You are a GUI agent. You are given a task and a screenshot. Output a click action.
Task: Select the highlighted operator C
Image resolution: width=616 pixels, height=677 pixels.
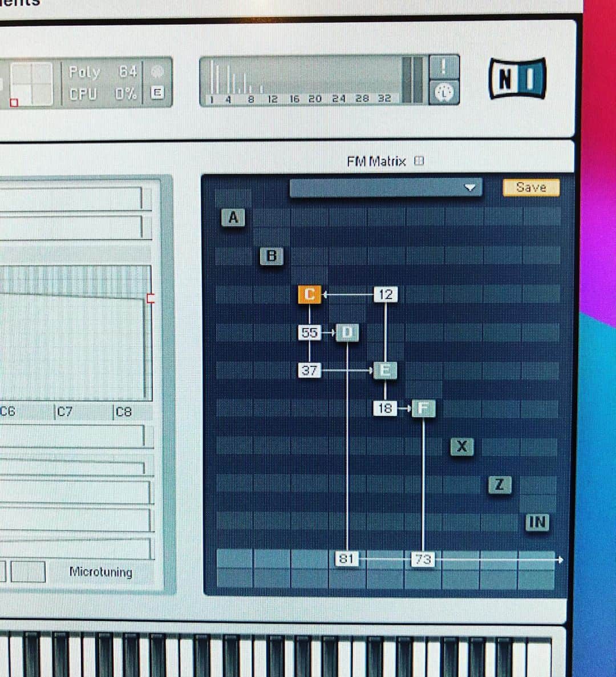pyautogui.click(x=310, y=295)
